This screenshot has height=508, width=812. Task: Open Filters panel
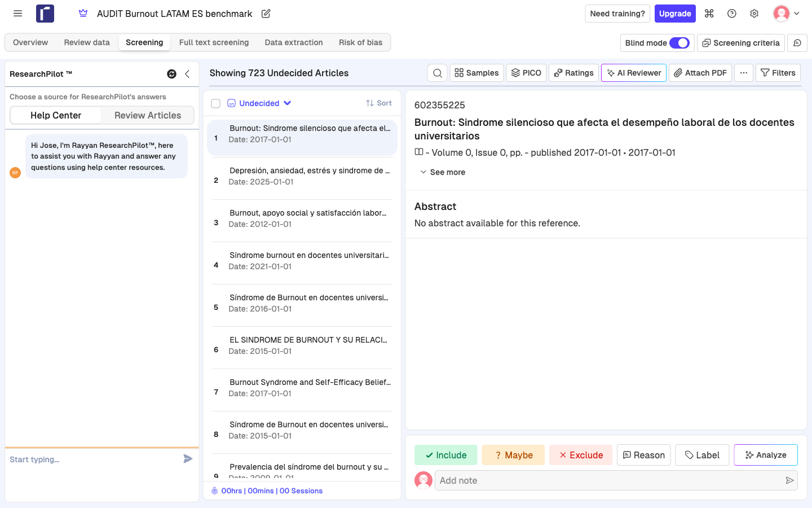coord(778,73)
